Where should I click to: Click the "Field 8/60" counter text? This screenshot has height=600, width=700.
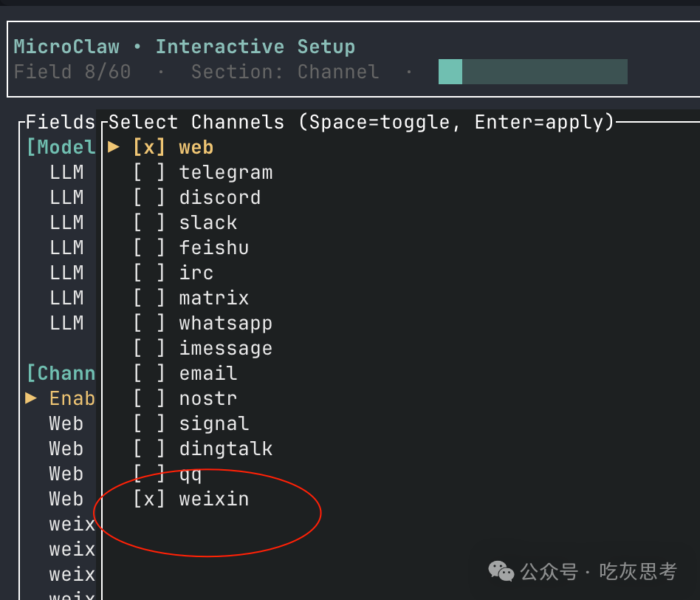72,72
